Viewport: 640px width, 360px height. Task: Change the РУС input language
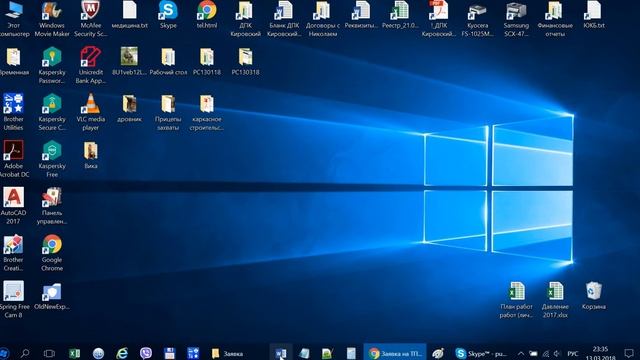point(573,353)
